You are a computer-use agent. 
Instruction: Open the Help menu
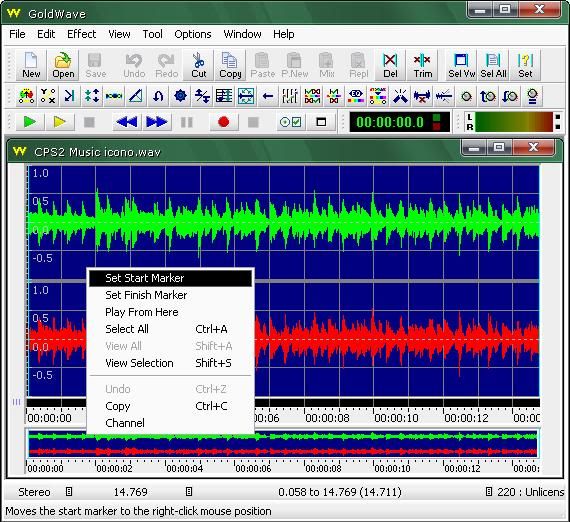point(284,34)
